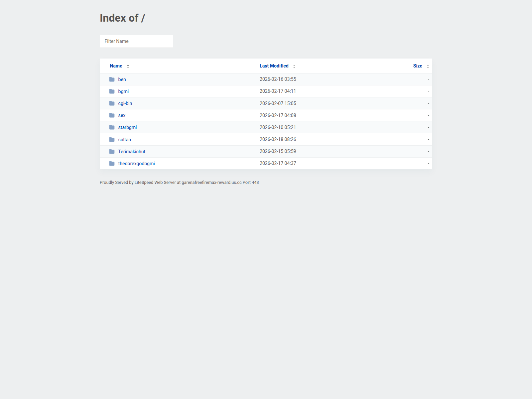This screenshot has height=399, width=532.
Task: Select the Name column header
Action: pos(116,66)
